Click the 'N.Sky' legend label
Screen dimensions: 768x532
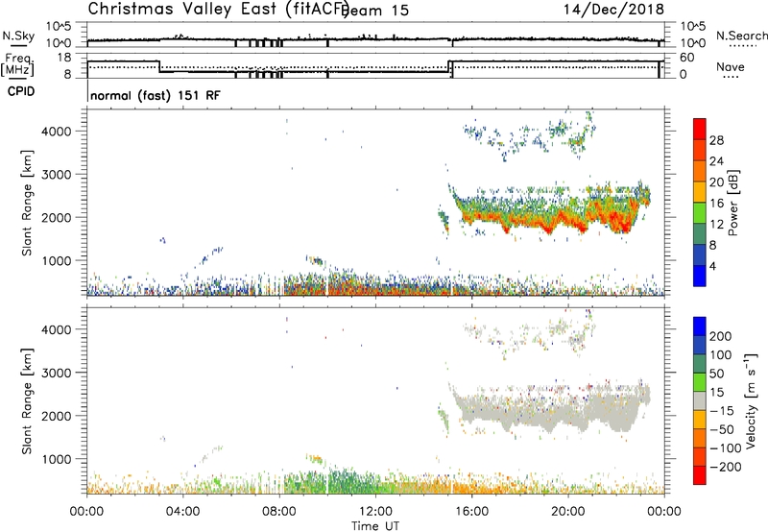(18, 36)
